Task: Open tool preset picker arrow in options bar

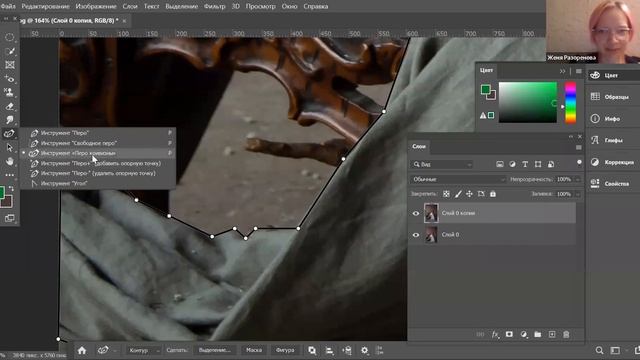Action: (115, 350)
